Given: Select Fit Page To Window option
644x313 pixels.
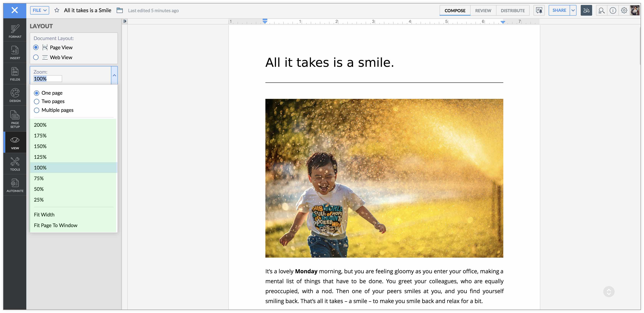Looking at the screenshot, I should (55, 225).
